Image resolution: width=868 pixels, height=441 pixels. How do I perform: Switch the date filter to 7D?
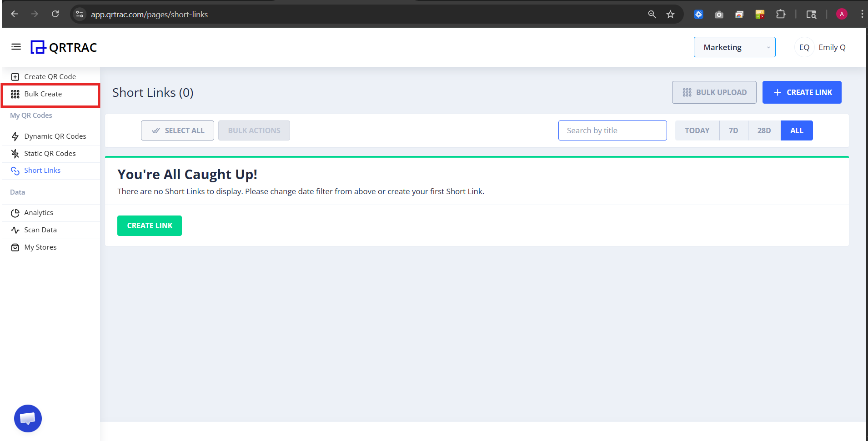coord(733,130)
